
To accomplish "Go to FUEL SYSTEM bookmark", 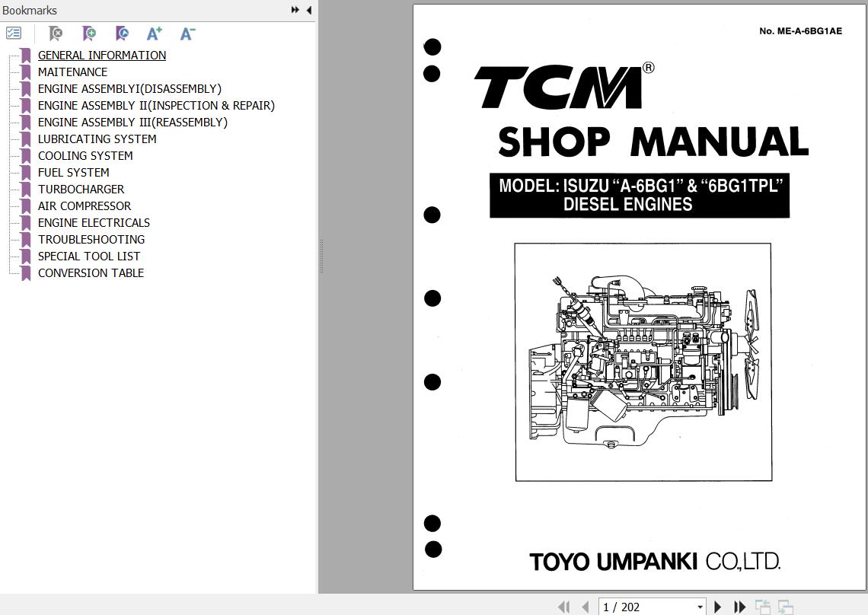I will [74, 172].
